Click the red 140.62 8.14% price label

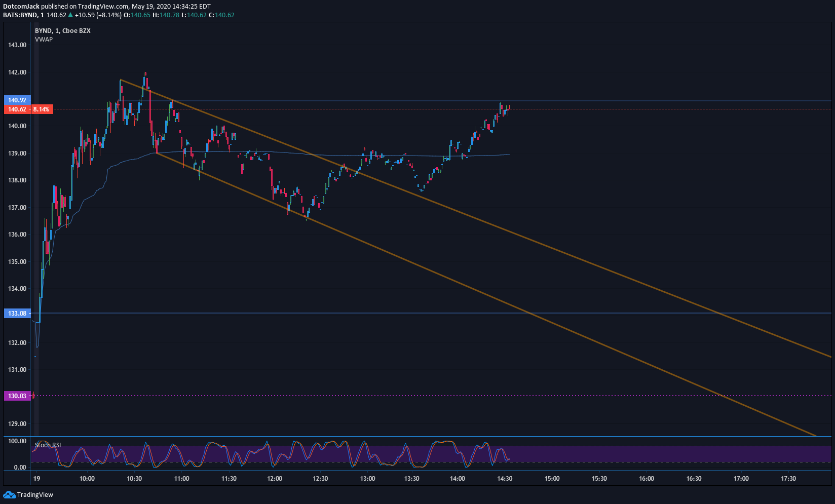[28, 109]
